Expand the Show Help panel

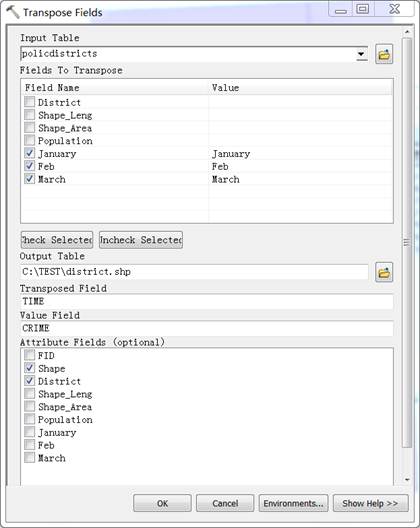click(x=370, y=503)
